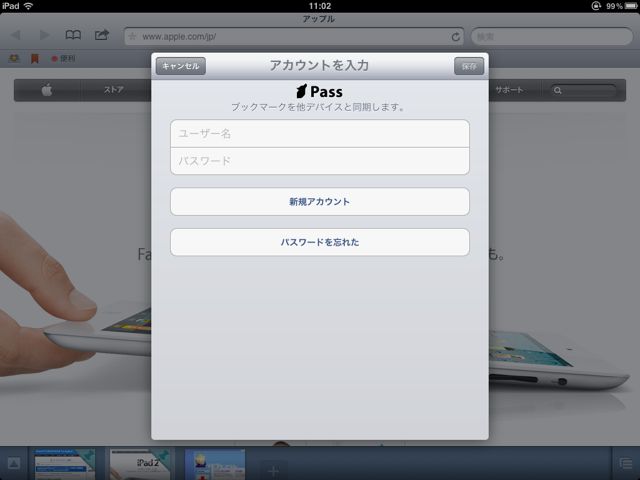640x480 pixels.
Task: Tap the ブックマークを他デバイスと同期します text
Action: [x=318, y=107]
